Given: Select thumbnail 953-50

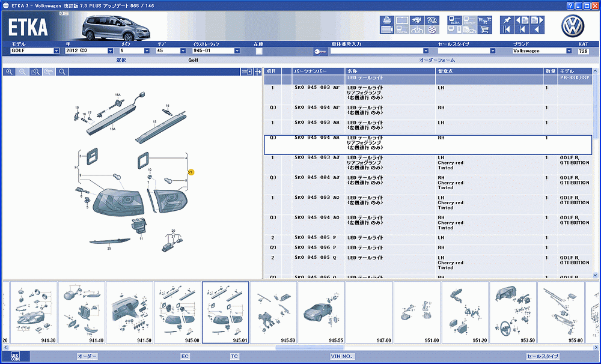Looking at the screenshot, I should (513, 312).
